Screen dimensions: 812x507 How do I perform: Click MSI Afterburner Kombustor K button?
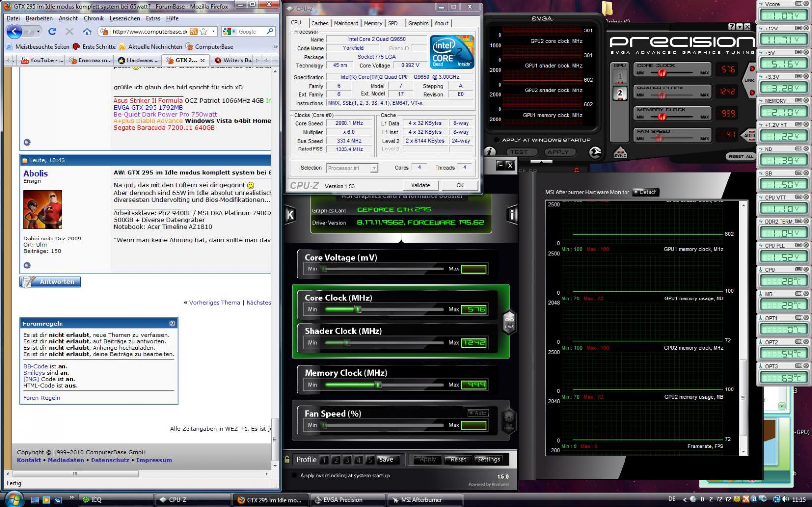(x=290, y=215)
